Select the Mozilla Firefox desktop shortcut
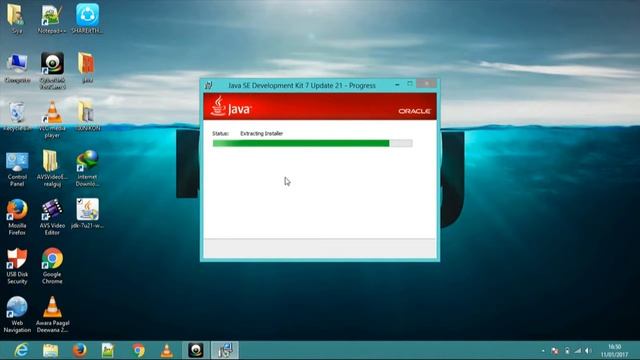Viewport: 640px width, 360px height. click(17, 217)
